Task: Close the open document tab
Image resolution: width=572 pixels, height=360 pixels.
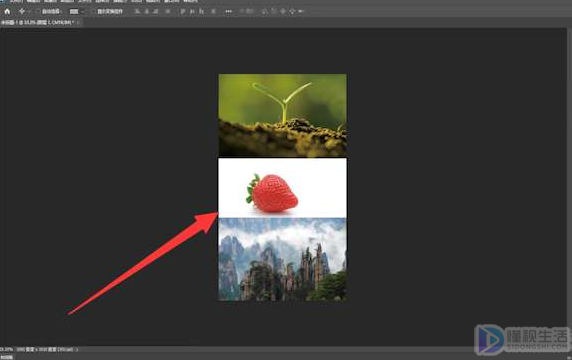Action: pyautogui.click(x=78, y=23)
